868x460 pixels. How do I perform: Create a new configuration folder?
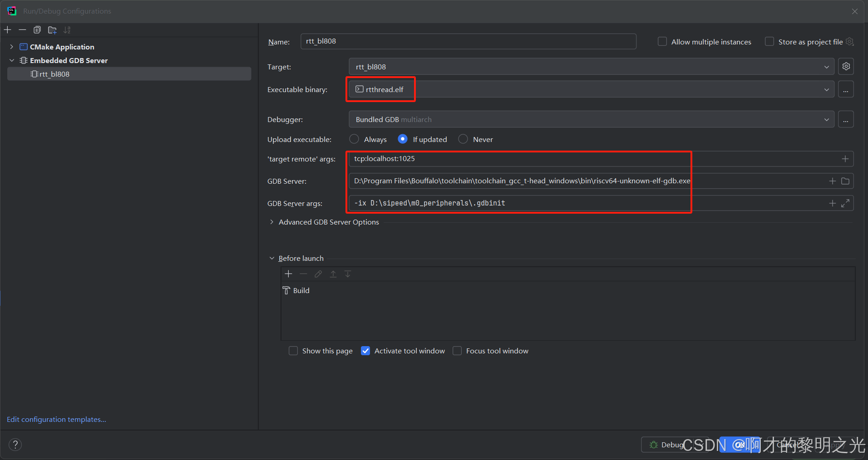click(52, 29)
